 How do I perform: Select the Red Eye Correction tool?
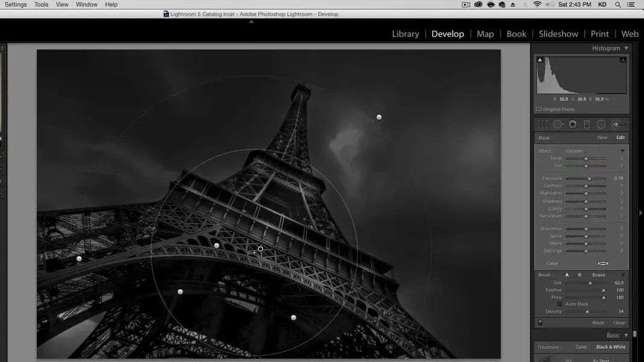(572, 124)
